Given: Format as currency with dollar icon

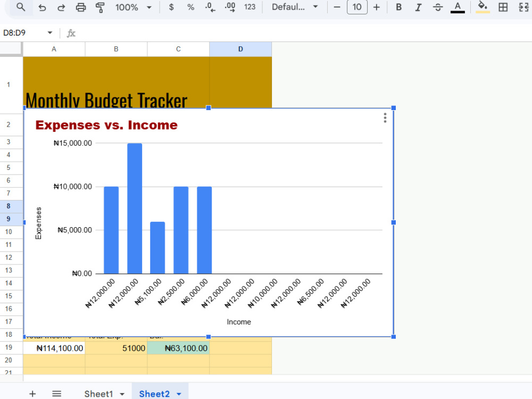Looking at the screenshot, I should [x=171, y=7].
